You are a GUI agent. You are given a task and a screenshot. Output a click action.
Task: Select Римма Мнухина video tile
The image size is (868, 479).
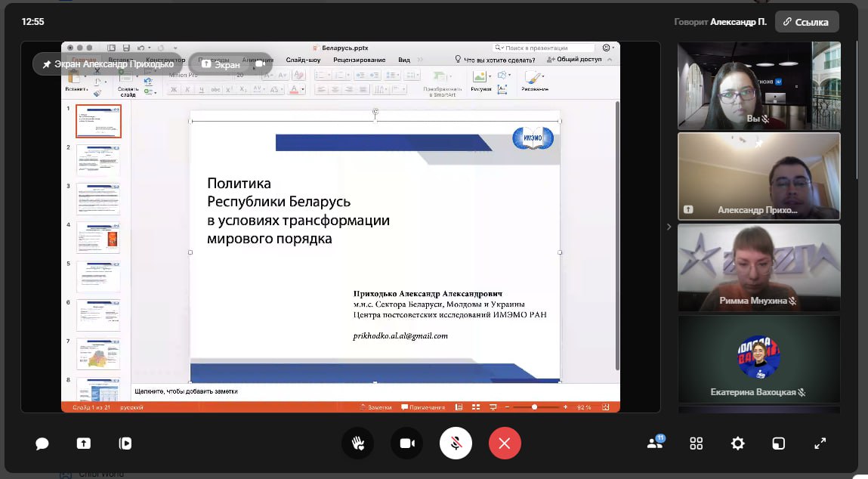tap(759, 267)
